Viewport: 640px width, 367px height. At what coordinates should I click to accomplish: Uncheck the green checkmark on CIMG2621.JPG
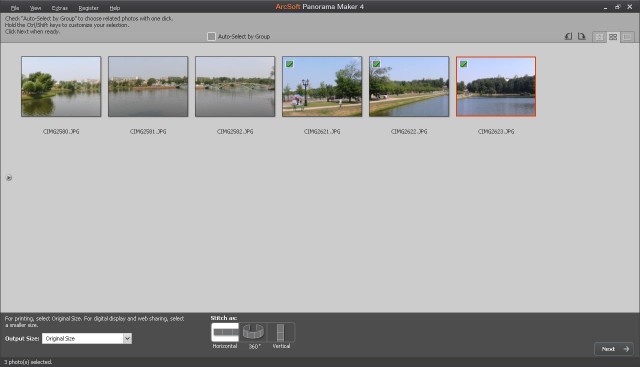289,64
